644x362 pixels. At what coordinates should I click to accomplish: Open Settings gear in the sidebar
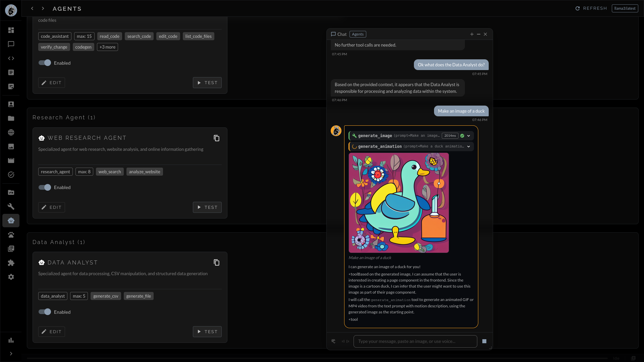(x=11, y=277)
